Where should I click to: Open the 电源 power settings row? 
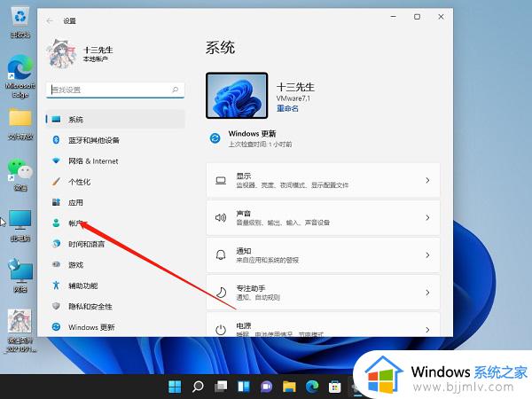click(323, 325)
